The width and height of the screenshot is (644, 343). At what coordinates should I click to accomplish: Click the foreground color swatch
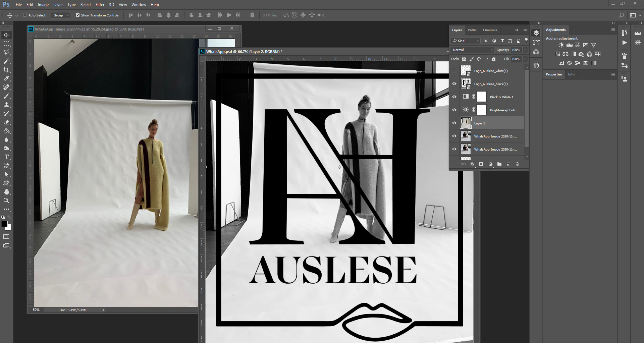(4, 224)
